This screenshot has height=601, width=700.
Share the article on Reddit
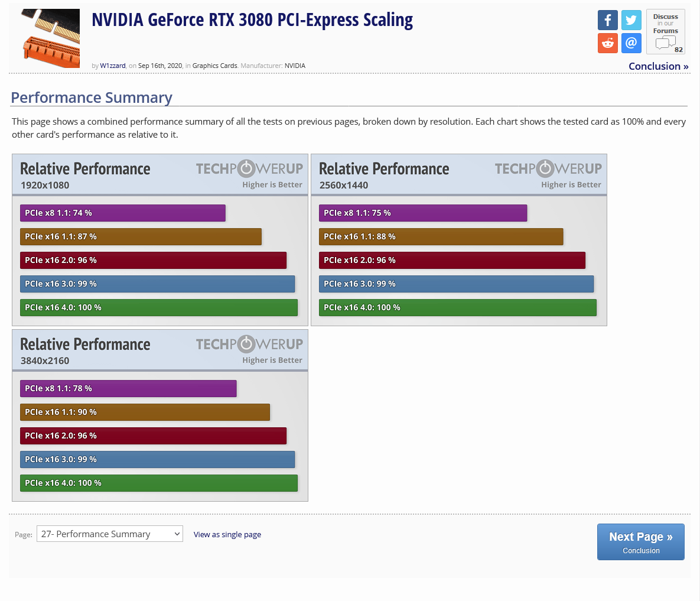point(607,43)
